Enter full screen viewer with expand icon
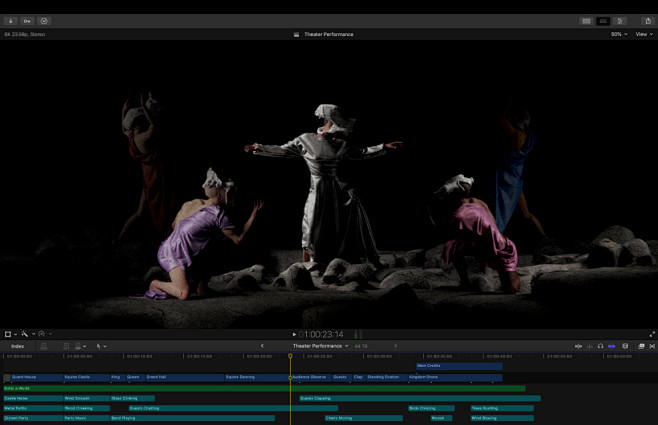The image size is (658, 425). point(652,334)
